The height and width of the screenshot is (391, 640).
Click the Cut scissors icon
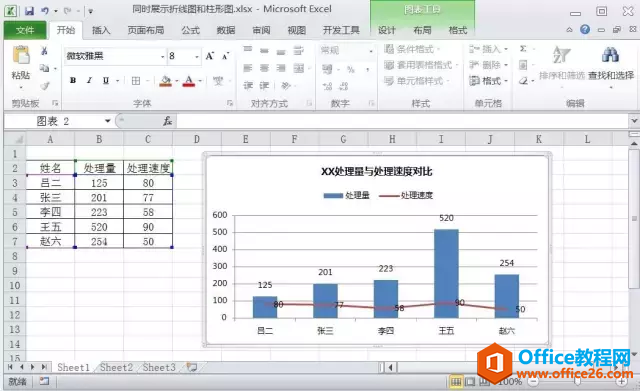pyautogui.click(x=44, y=51)
